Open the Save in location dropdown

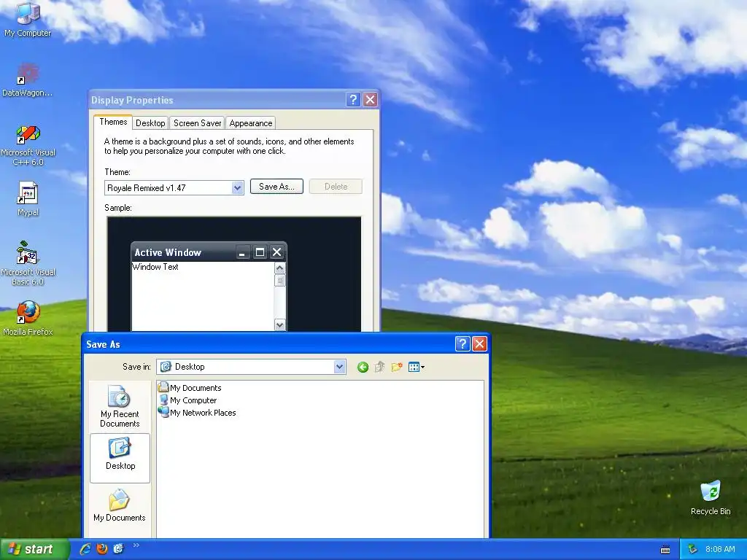click(339, 367)
